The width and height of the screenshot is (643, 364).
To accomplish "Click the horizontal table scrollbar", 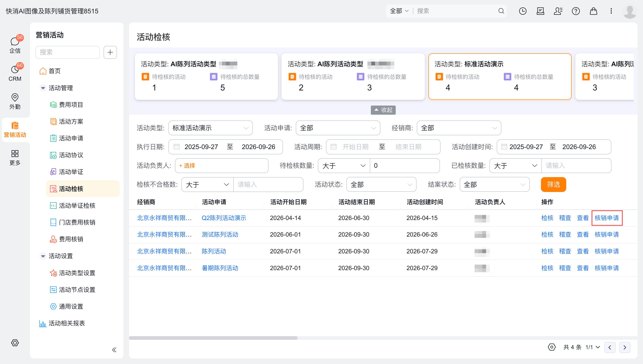I will coord(213,338).
